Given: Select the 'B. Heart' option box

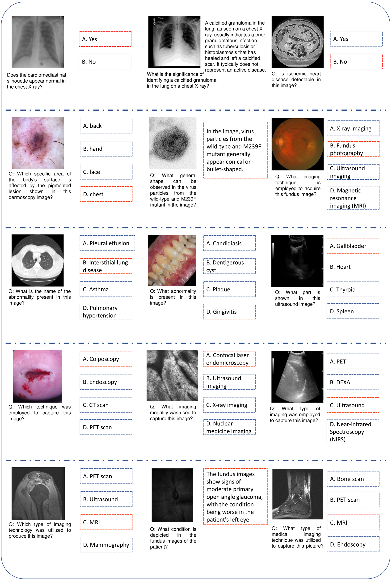Looking at the screenshot, I should tap(353, 267).
